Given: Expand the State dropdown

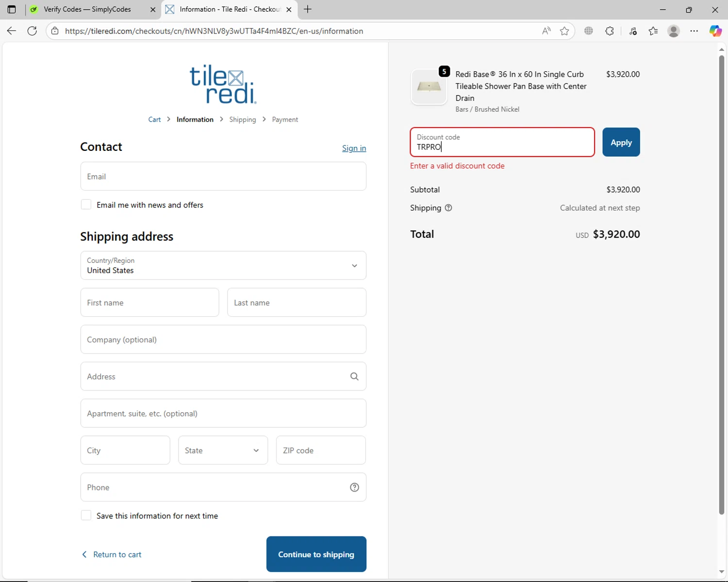Looking at the screenshot, I should (223, 450).
